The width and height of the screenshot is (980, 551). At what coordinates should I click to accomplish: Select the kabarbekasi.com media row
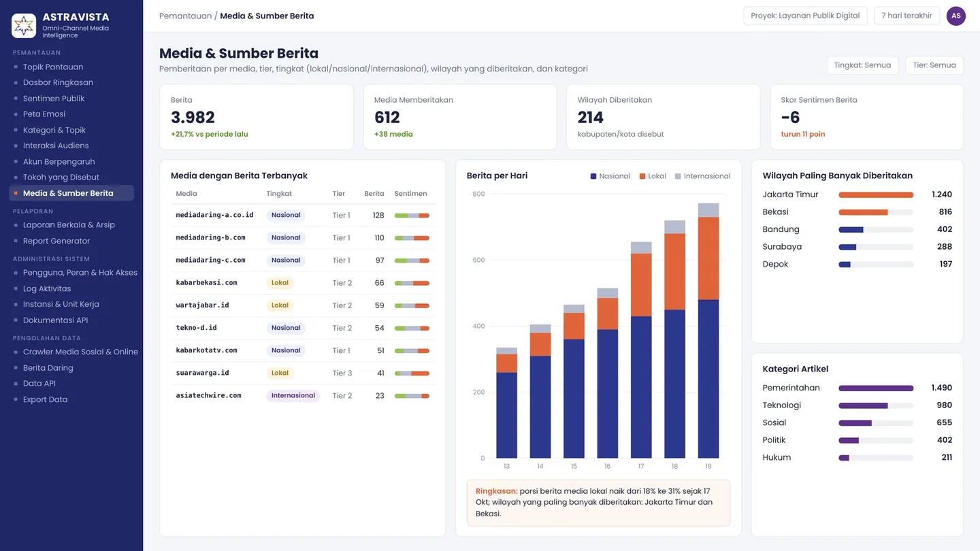tap(302, 283)
